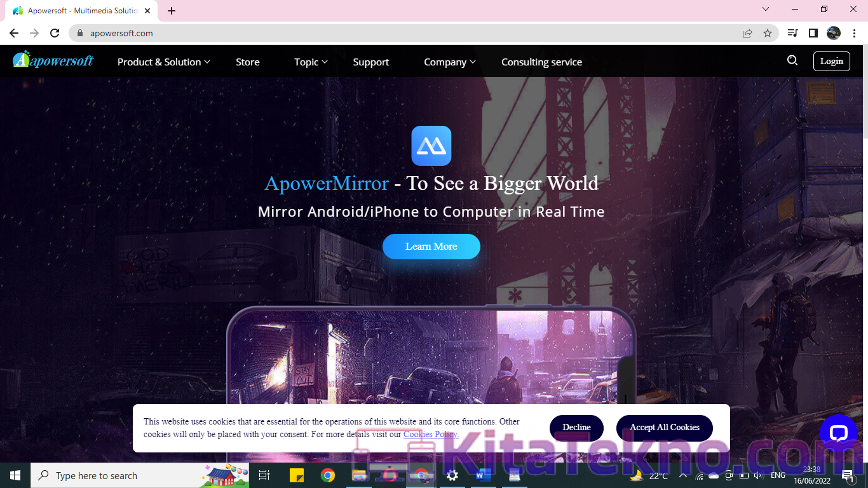868x488 pixels.
Task: Bookmark this page with the star icon
Action: click(x=768, y=33)
